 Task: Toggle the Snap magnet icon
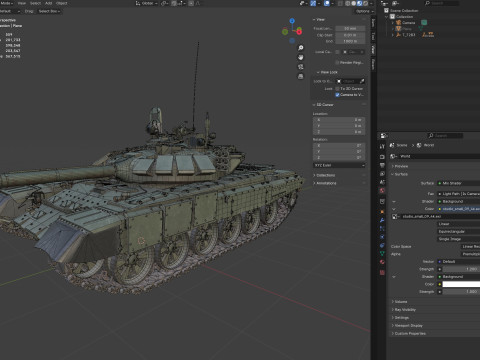coord(174,3)
